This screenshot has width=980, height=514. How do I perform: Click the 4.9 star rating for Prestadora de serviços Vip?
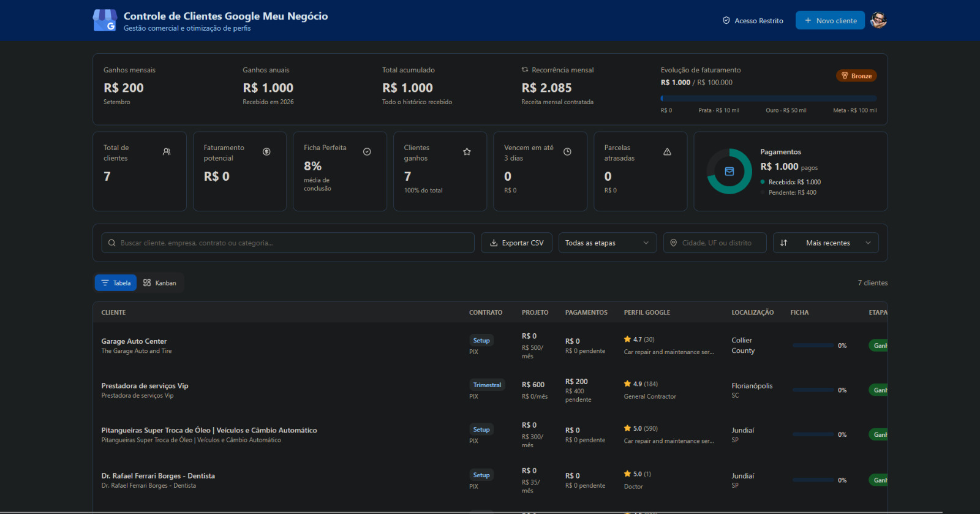(641, 384)
